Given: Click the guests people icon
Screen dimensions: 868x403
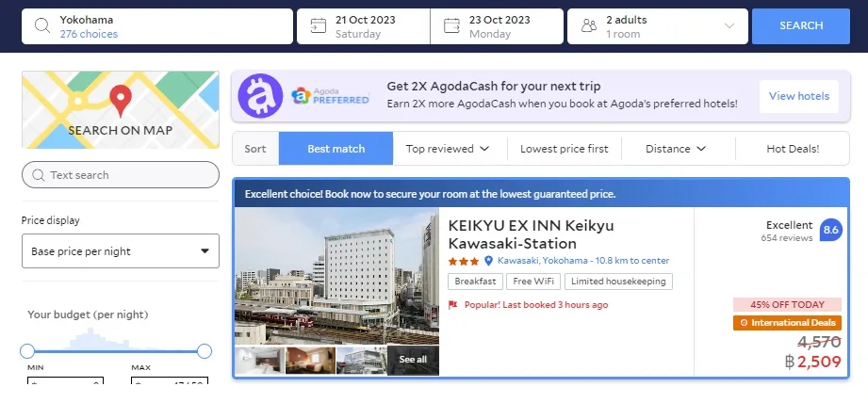Looking at the screenshot, I should coord(589,25).
